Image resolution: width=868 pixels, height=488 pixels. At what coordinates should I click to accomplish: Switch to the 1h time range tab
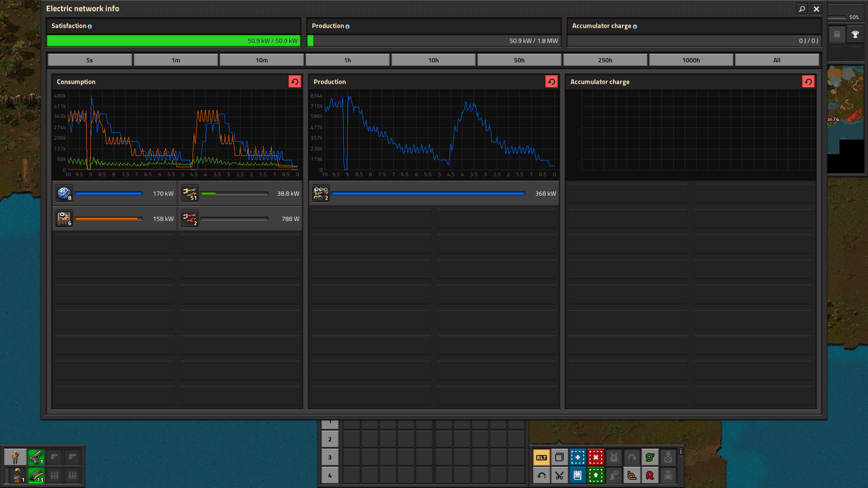(347, 60)
